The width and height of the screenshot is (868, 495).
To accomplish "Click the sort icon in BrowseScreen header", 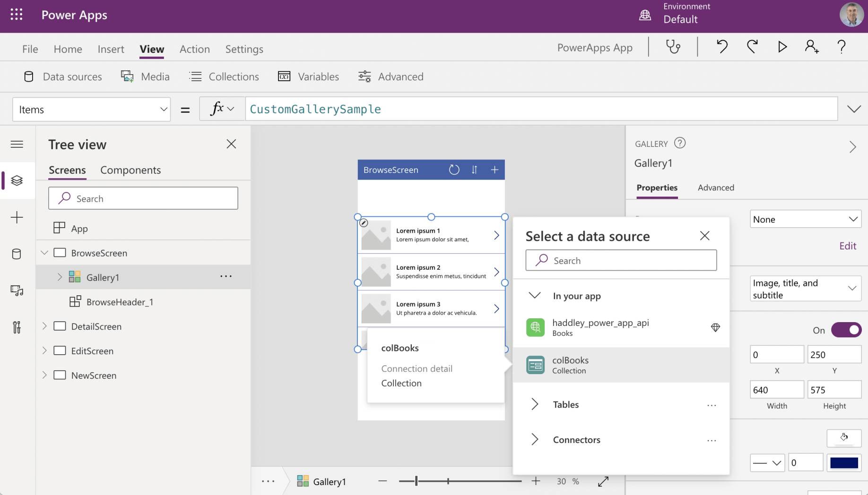I will [474, 170].
